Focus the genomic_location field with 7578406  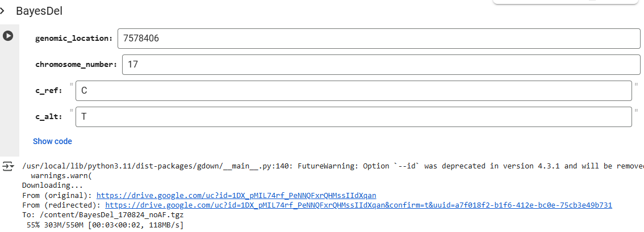point(379,39)
